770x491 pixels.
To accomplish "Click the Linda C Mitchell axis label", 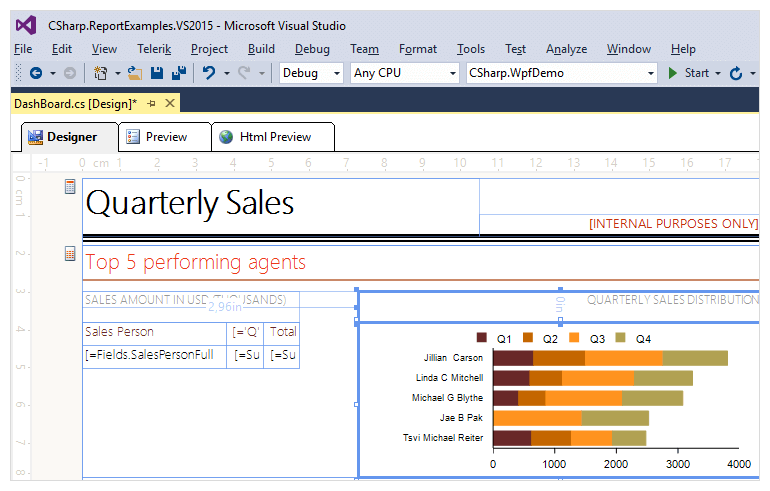I will 449,378.
